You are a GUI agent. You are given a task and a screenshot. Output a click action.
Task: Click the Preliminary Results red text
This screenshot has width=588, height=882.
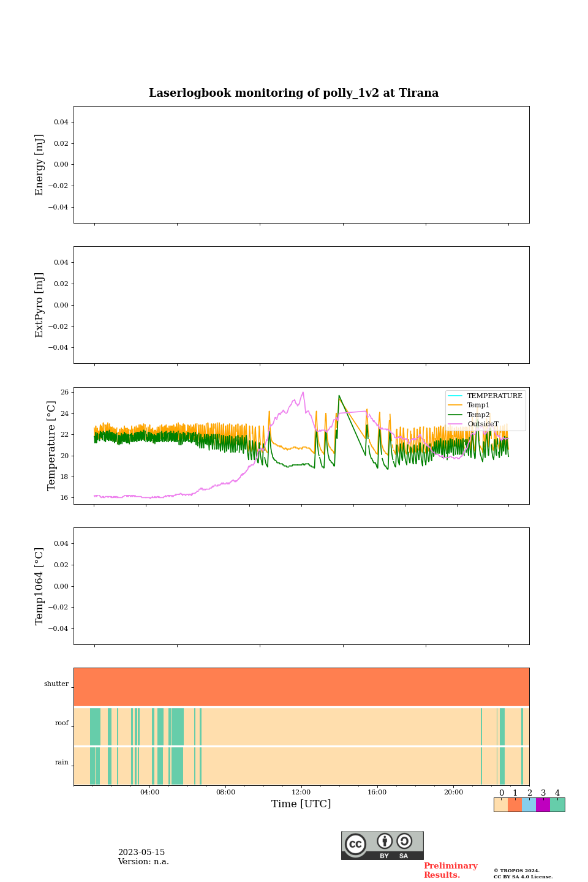pyautogui.click(x=450, y=870)
